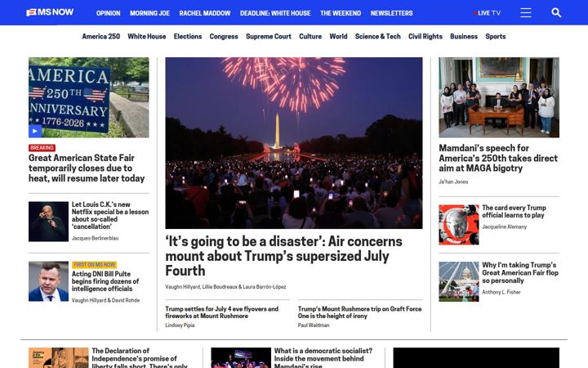
Task: Read Great American State Fair closure story
Action: (x=87, y=168)
